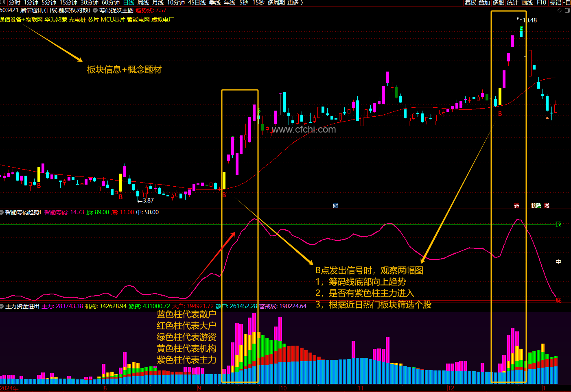Click the diamond icon top right

[x=560, y=11]
